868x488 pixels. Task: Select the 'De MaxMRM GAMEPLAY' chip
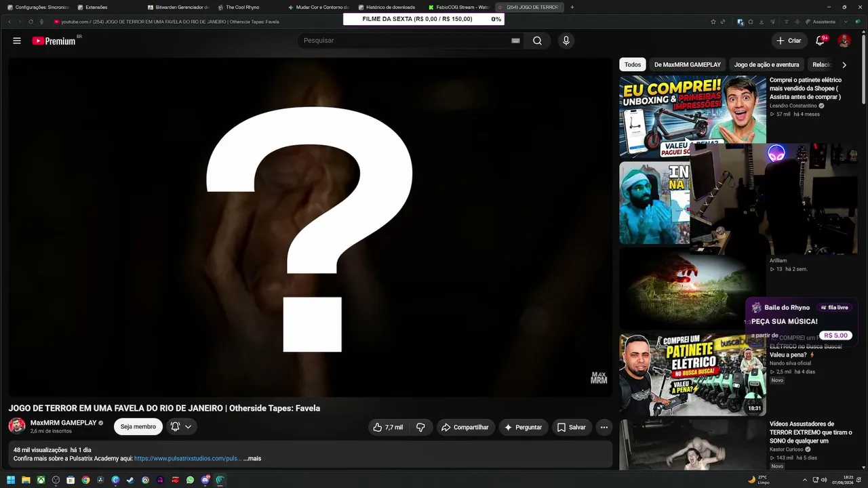pos(688,65)
